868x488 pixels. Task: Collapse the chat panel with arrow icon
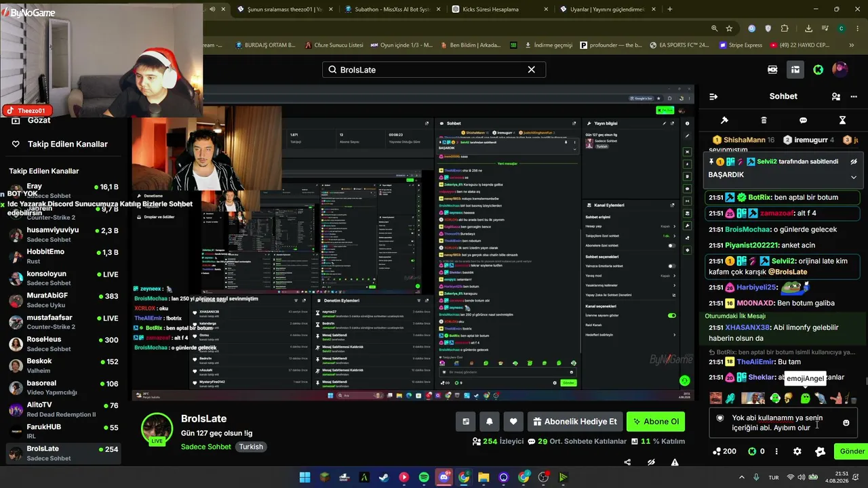[713, 96]
